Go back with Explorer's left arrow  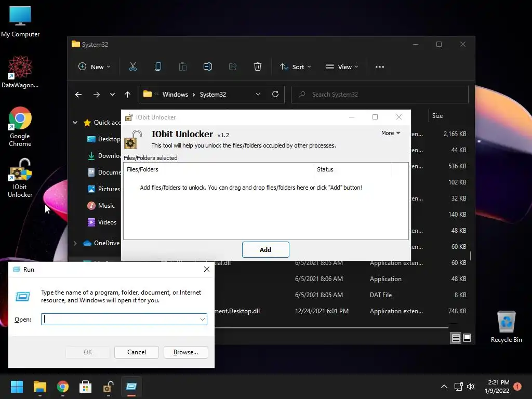78,95
